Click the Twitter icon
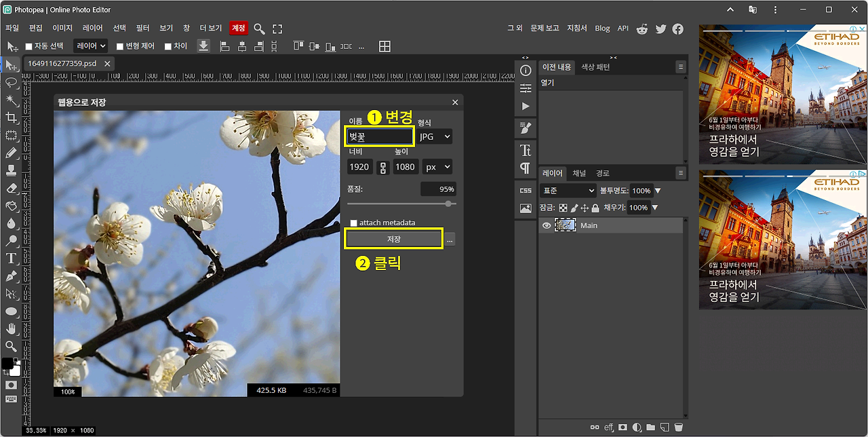 pyautogui.click(x=660, y=28)
